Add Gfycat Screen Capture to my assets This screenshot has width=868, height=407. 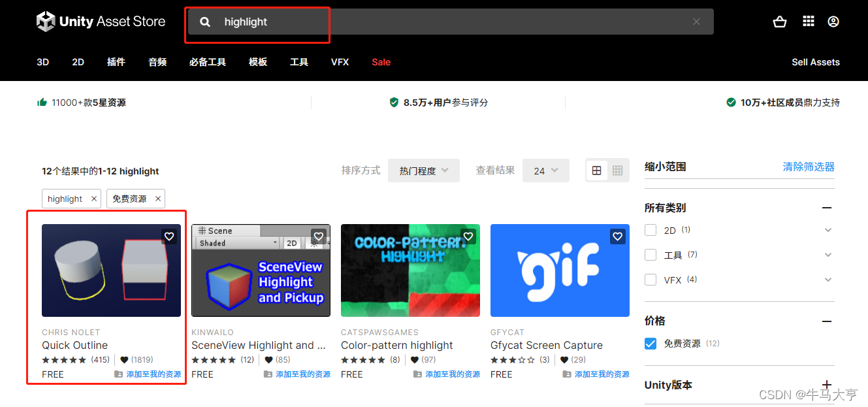point(596,374)
